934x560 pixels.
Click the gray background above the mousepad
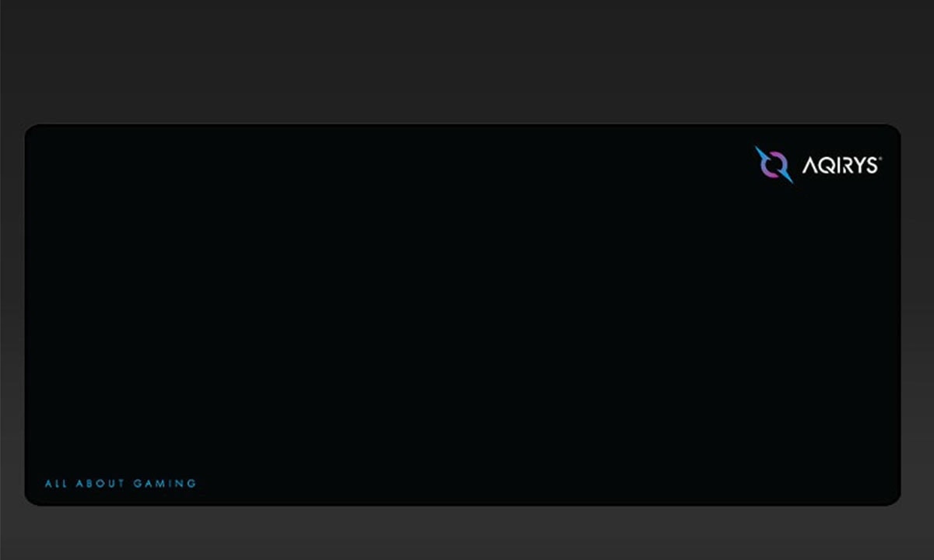(467, 61)
